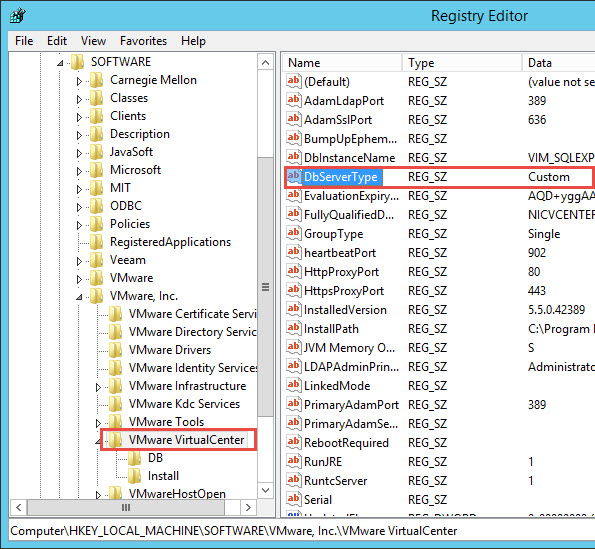
Task: Select the SOFTWARE folder icon
Action: point(77,62)
